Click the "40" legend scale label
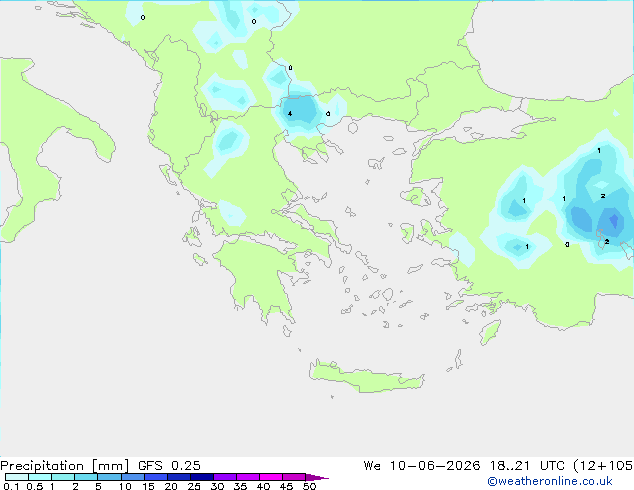 pos(263,486)
